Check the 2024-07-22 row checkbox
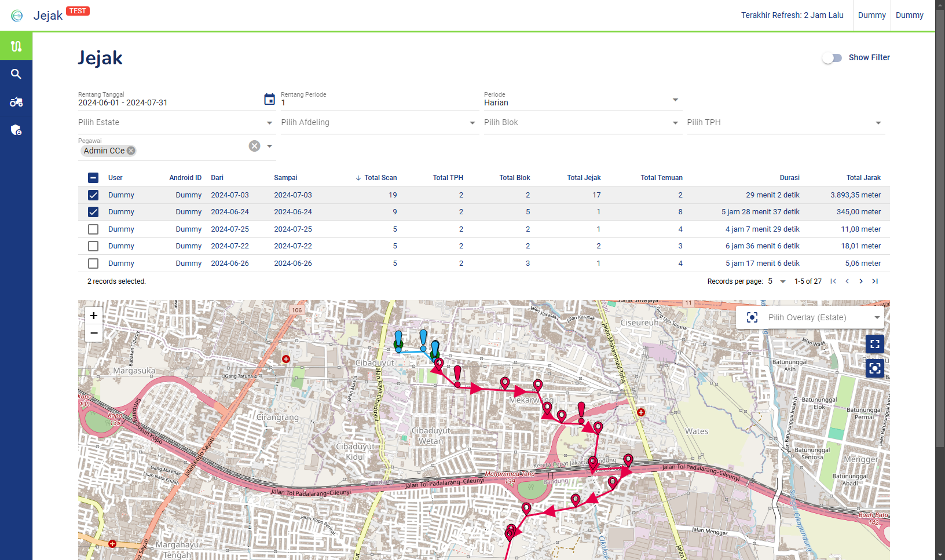This screenshot has height=560, width=945. click(x=93, y=246)
